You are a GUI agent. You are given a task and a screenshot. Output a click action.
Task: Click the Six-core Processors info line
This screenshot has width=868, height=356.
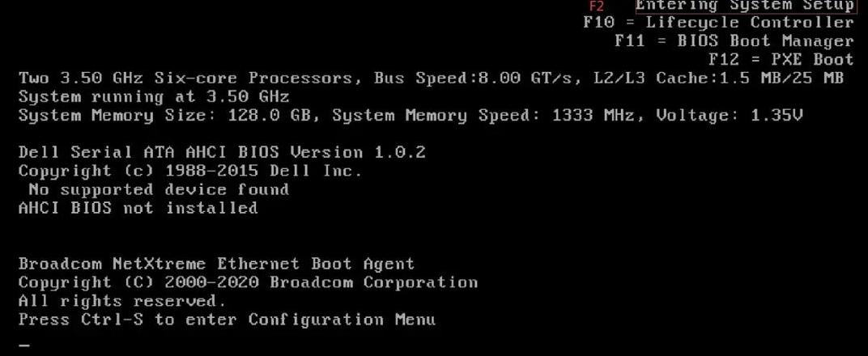click(x=431, y=78)
